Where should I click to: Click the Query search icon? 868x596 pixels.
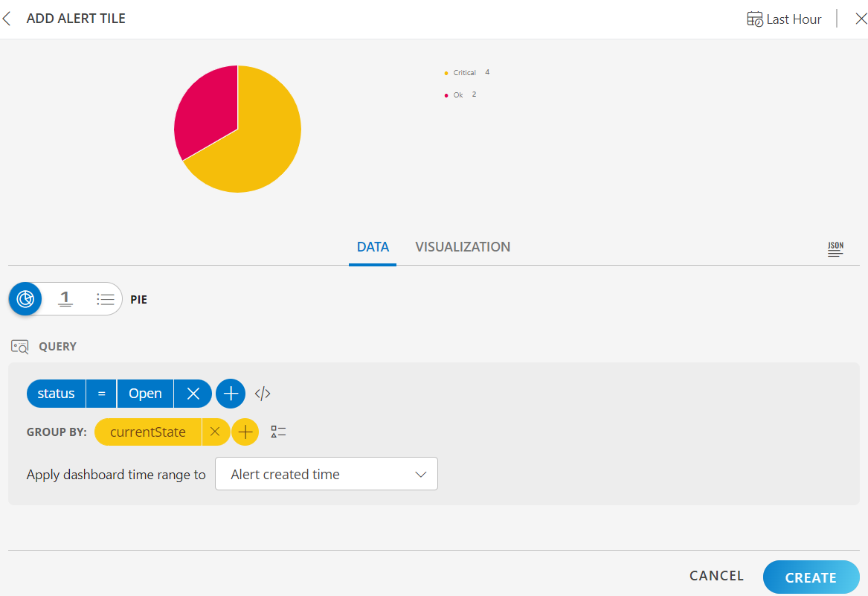tap(19, 347)
